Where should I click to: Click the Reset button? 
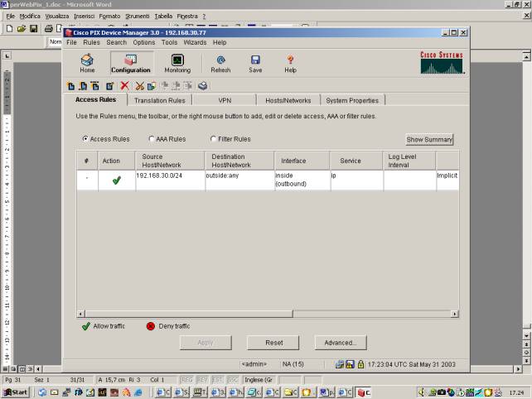pyautogui.click(x=273, y=343)
